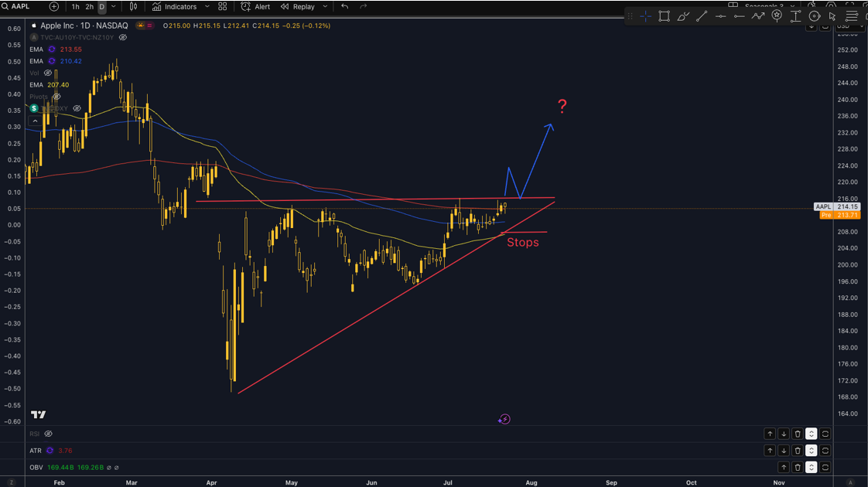Select the EMA 207.40 indicator legend

click(x=50, y=85)
